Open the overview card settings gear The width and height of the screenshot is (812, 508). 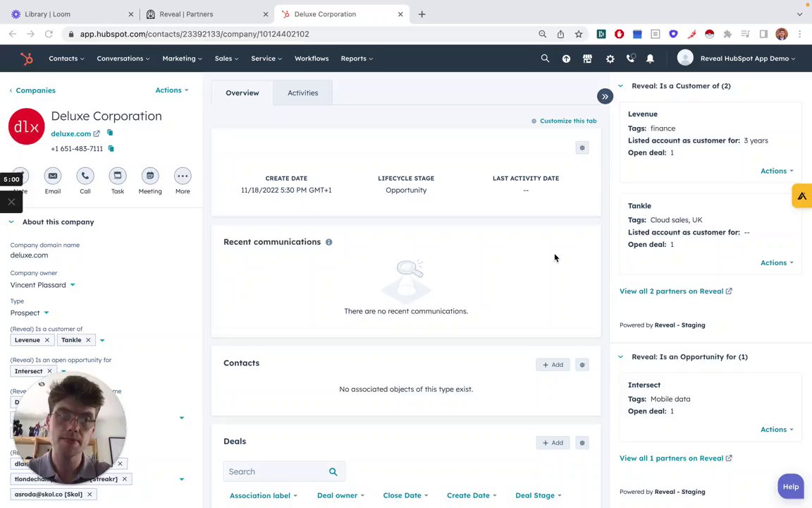pyautogui.click(x=582, y=147)
